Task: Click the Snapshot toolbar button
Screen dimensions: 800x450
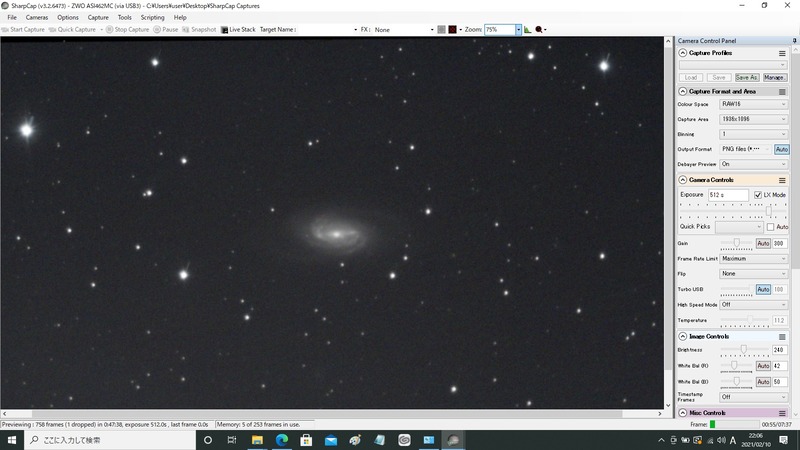Action: (x=199, y=30)
